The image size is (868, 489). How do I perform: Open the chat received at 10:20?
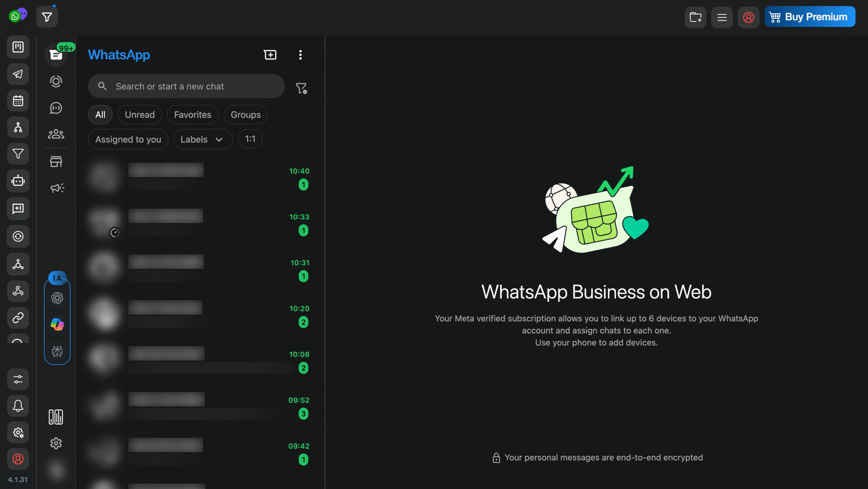click(x=200, y=315)
